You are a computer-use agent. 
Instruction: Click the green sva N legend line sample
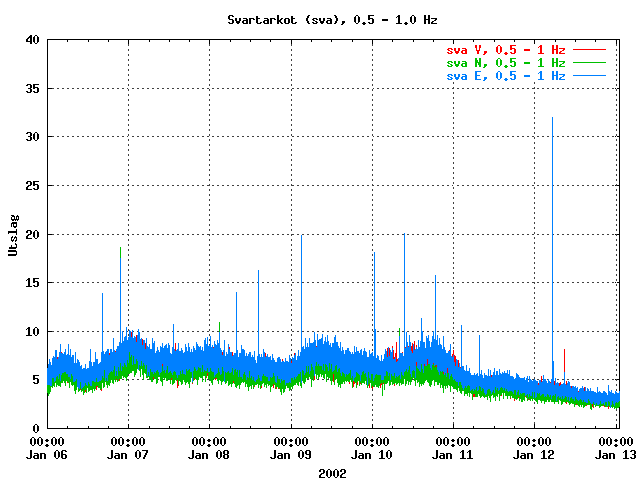coord(590,62)
